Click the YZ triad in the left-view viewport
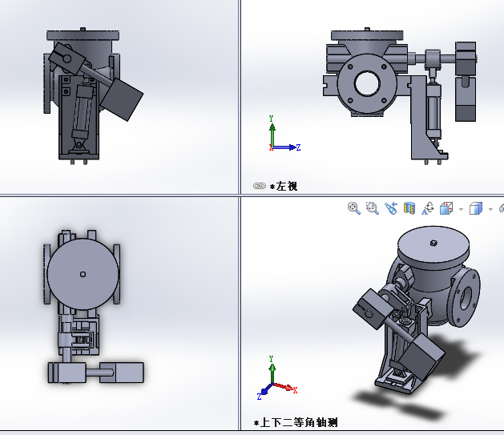Screen dimensions: 504x435 [x=284, y=134]
